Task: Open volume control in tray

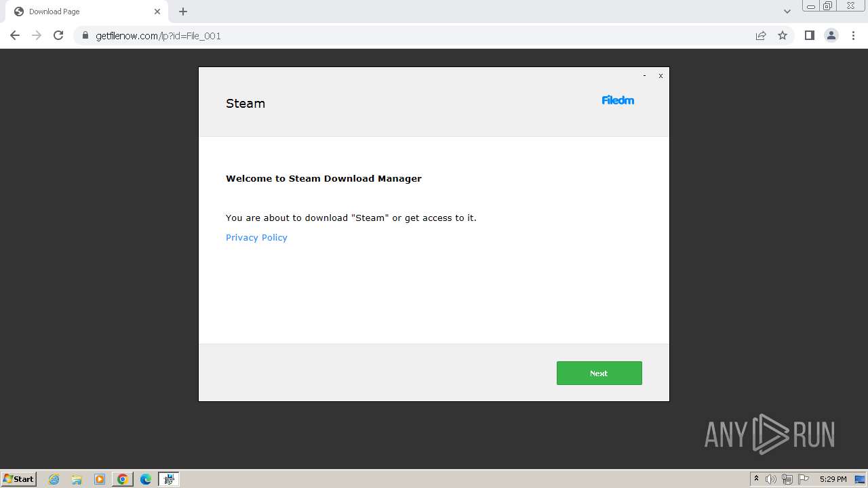Action: click(x=770, y=479)
